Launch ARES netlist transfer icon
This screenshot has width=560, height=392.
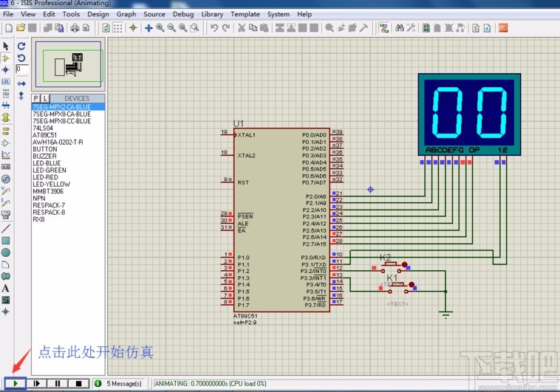pos(503,28)
